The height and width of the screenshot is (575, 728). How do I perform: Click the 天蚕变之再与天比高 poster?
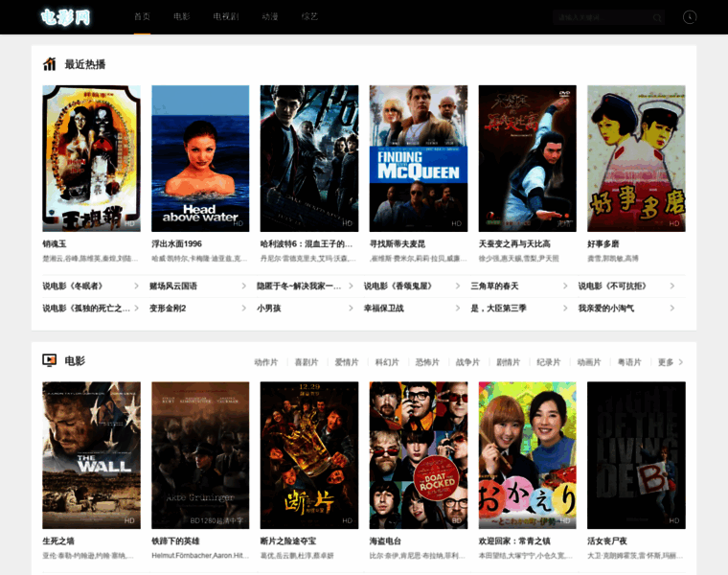(528, 158)
